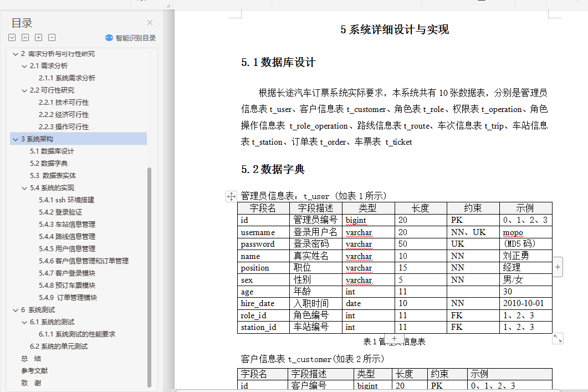Click the caption 客户信息表 t_customer(如表 2 所示)
The width and height of the screenshot is (588, 392).
[x=313, y=359]
